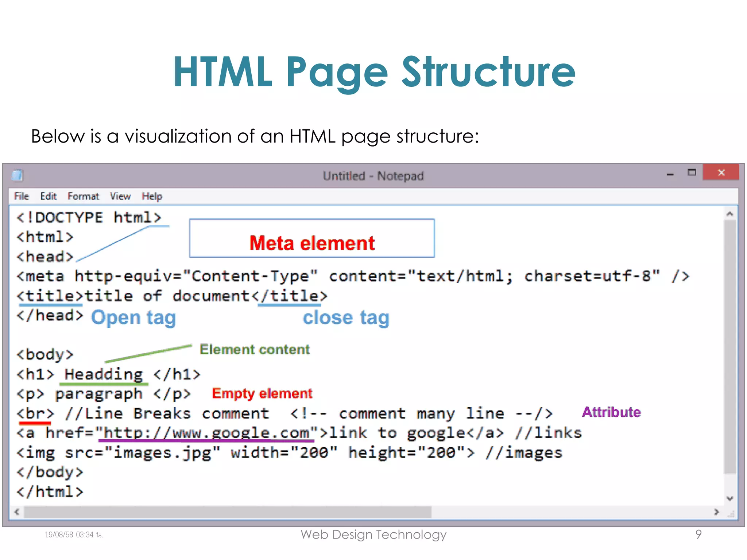This screenshot has width=747, height=560.
Task: Click the '</head>' closing tag line
Action: [50, 315]
